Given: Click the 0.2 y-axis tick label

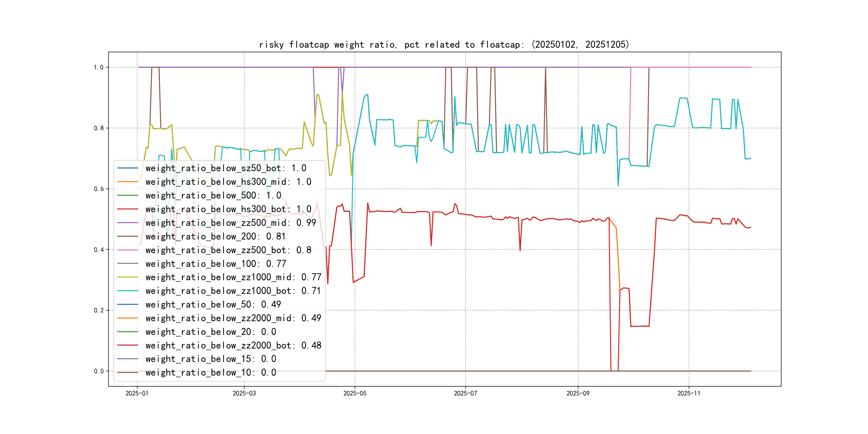Looking at the screenshot, I should 99,310.
